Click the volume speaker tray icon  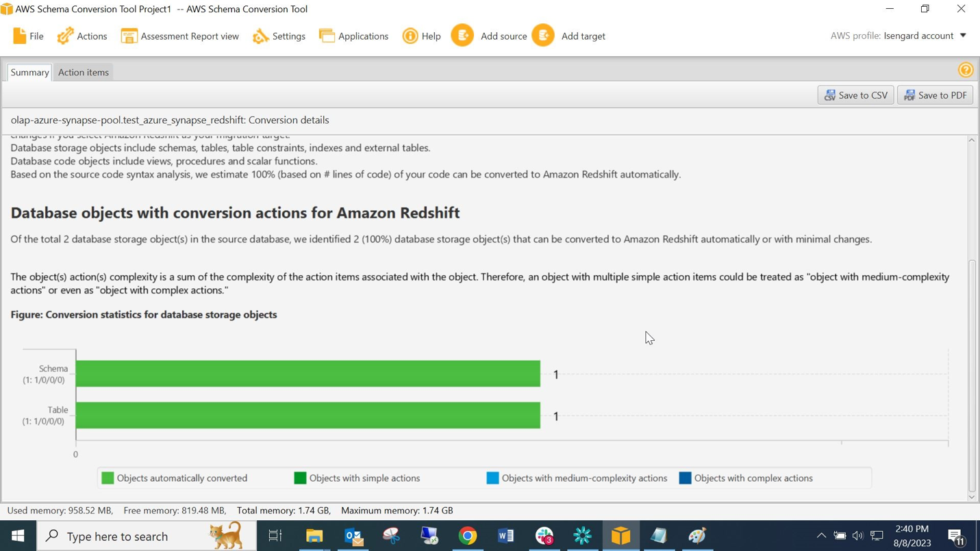pos(858,536)
